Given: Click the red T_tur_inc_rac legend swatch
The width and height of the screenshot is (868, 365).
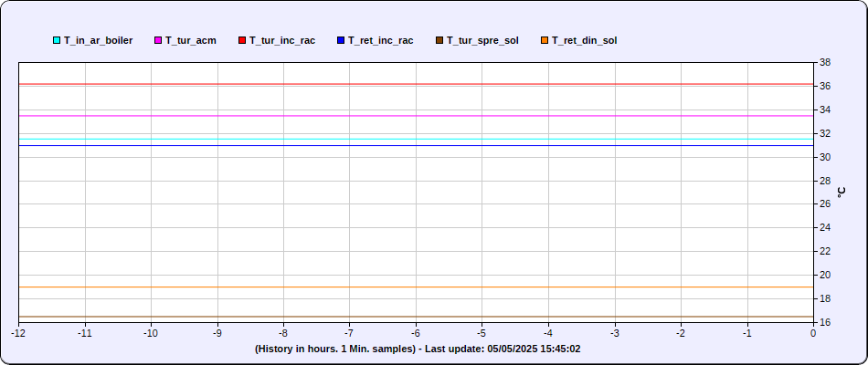Looking at the screenshot, I should (242, 41).
